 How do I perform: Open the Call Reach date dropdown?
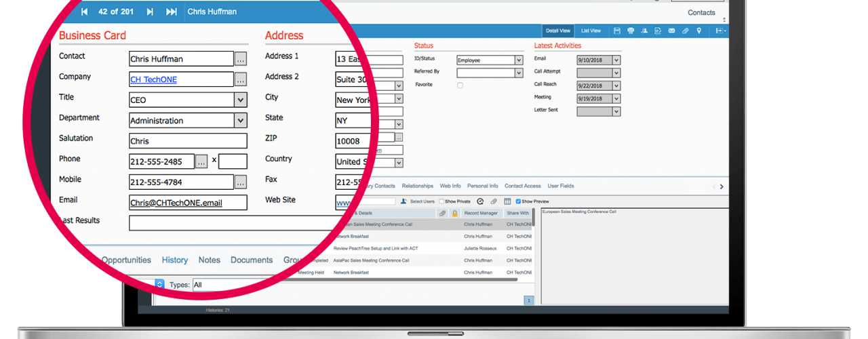click(616, 85)
